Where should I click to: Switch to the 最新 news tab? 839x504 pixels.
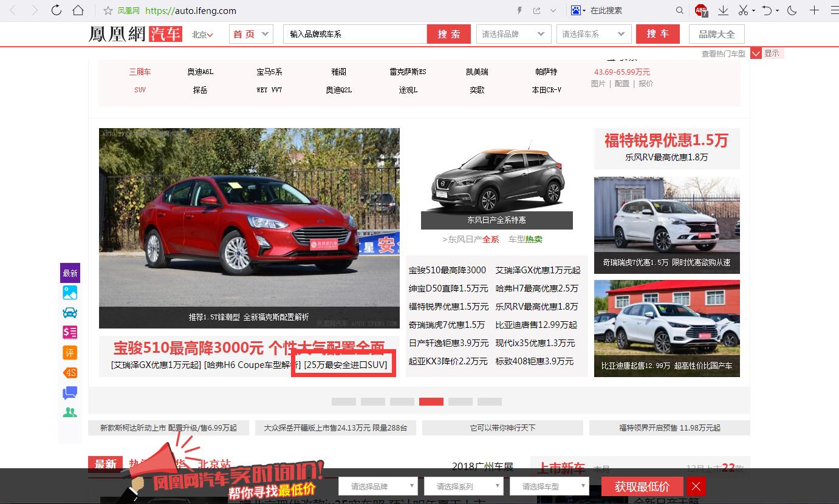tap(104, 464)
